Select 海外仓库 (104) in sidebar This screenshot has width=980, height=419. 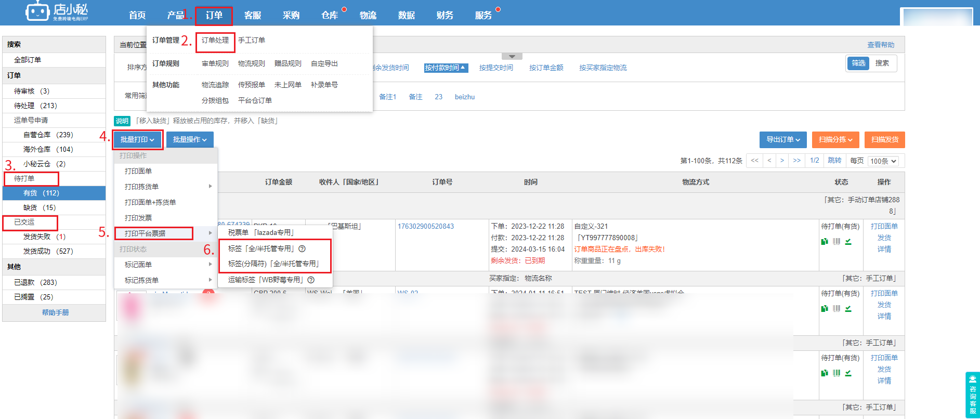click(54, 149)
